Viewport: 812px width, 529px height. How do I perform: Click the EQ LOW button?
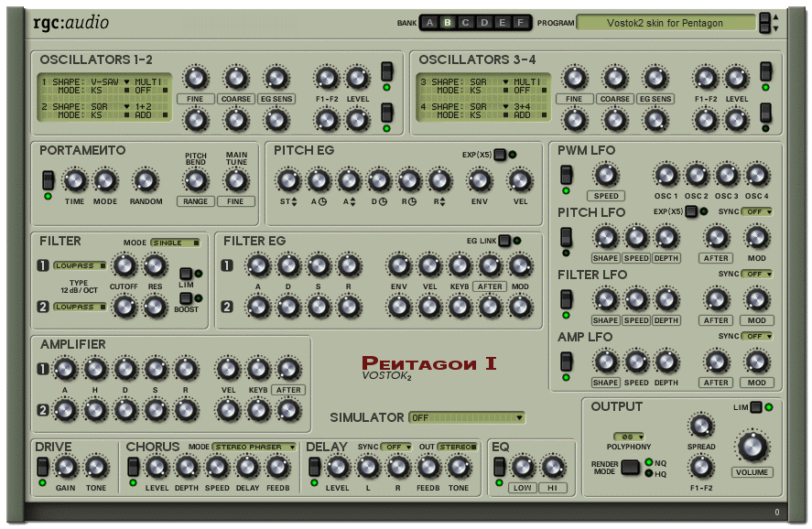(x=523, y=488)
